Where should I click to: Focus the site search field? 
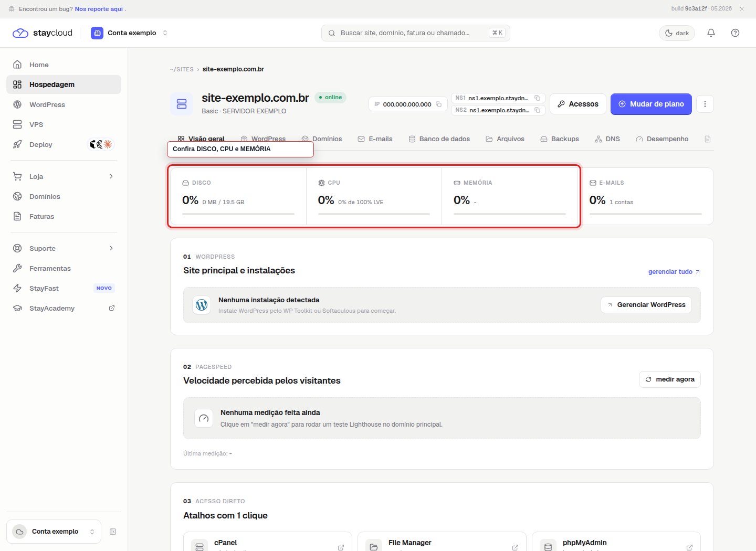pos(415,33)
